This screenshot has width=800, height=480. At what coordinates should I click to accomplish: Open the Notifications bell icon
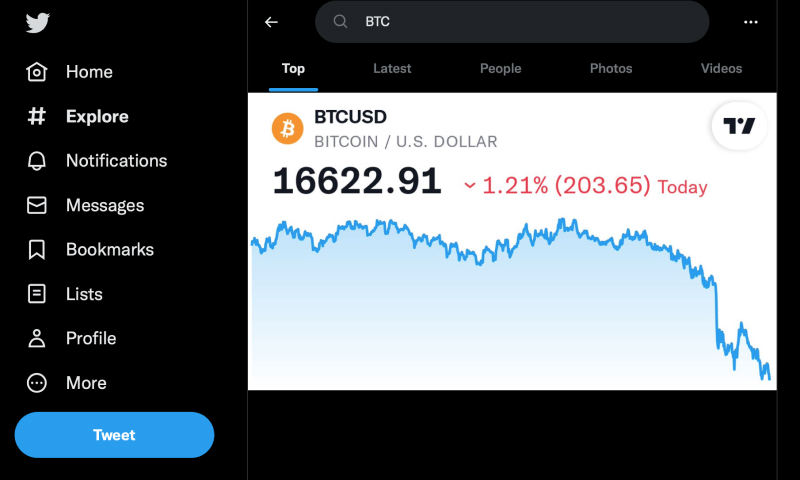tap(37, 161)
